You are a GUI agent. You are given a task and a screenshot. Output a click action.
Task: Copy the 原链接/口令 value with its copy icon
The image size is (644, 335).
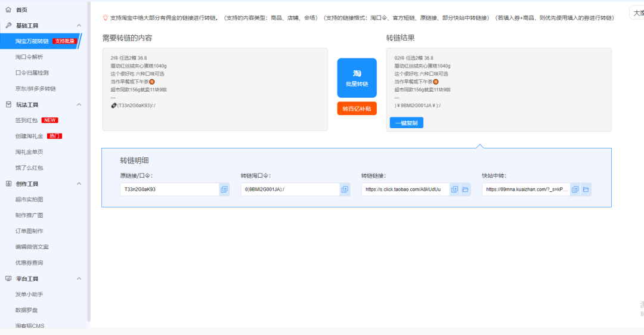(x=224, y=190)
